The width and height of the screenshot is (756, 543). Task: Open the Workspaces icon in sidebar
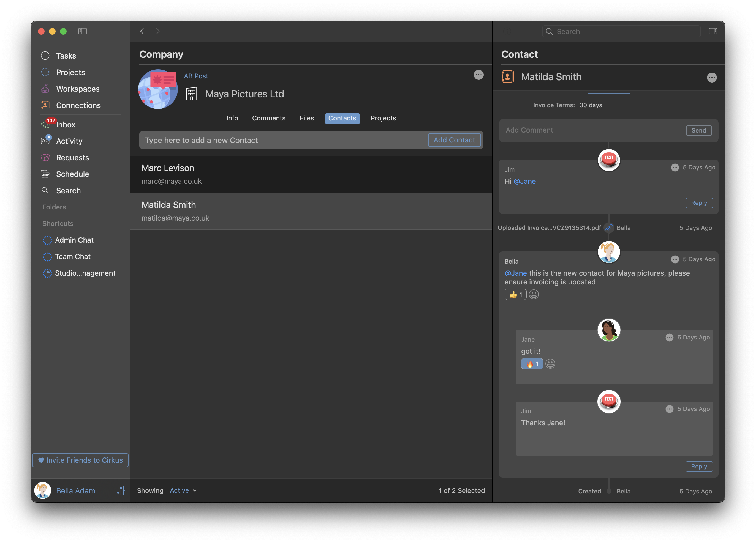click(x=45, y=89)
